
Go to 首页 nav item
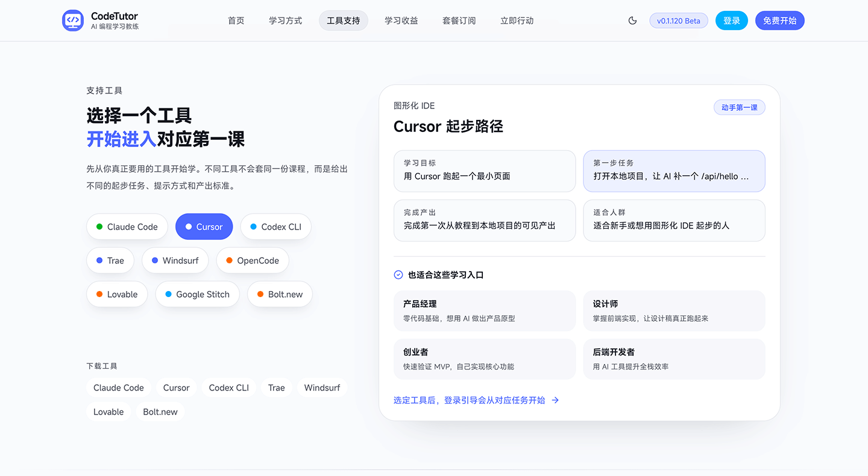pos(236,20)
